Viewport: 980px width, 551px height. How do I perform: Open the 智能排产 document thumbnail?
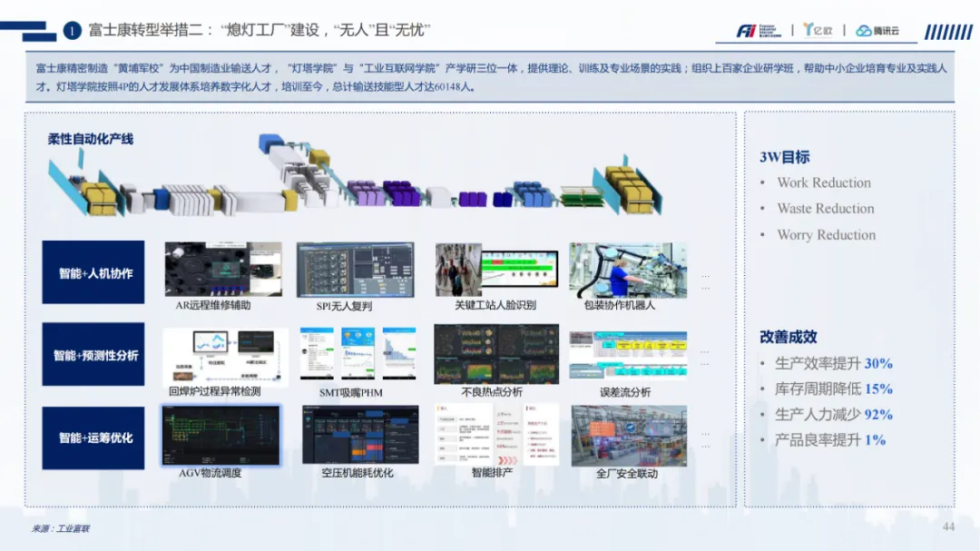point(497,434)
